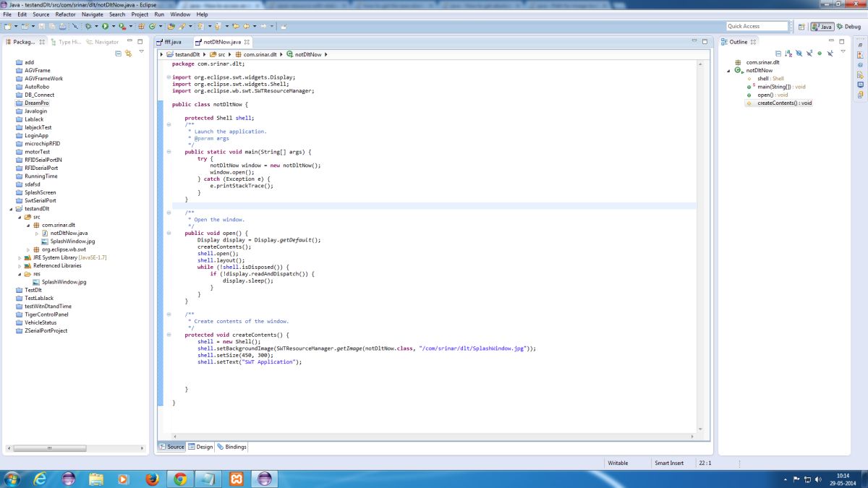The width and height of the screenshot is (868, 488).
Task: Click Quick Access search field
Action: coord(757,26)
